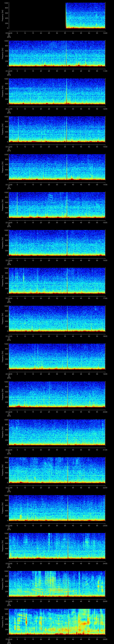114x644 pixels.
Task: Click the Frequency (Hz) axis label of the 23:20:00 panel
Action: (3, 432)
